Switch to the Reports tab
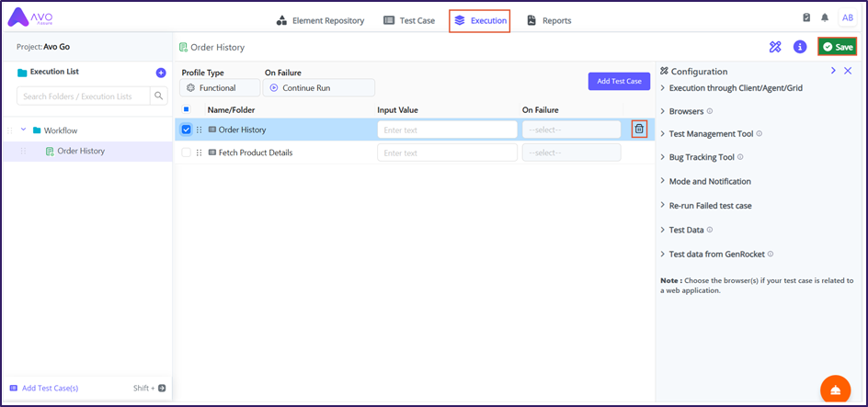This screenshot has width=868, height=407. click(549, 20)
